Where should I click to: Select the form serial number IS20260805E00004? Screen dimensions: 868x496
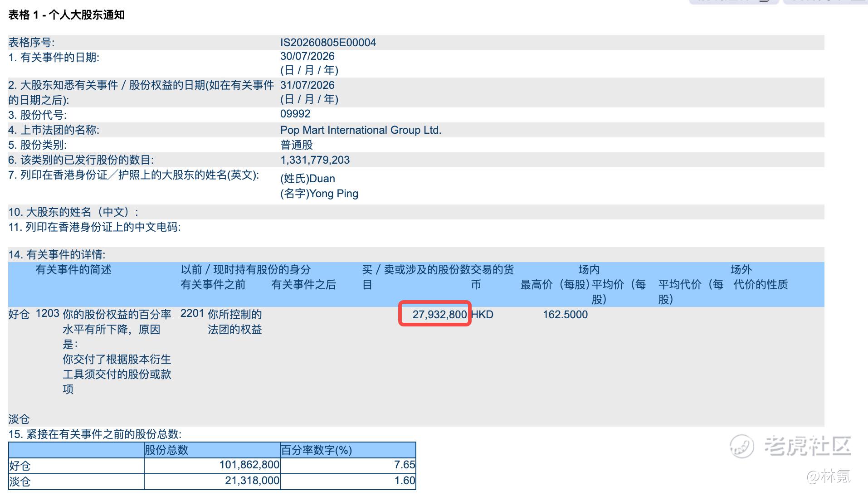pyautogui.click(x=328, y=43)
